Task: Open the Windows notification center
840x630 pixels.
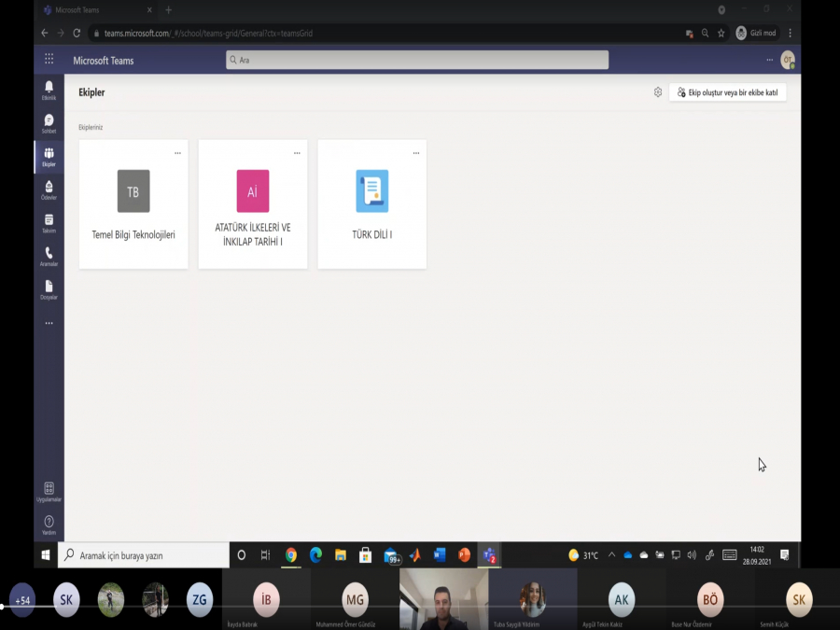Action: click(785, 555)
